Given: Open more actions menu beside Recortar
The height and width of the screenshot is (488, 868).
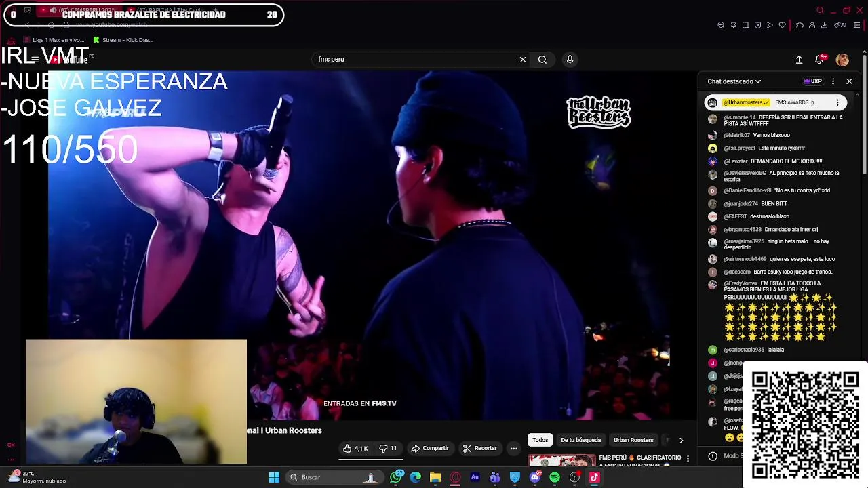Looking at the screenshot, I should point(513,448).
